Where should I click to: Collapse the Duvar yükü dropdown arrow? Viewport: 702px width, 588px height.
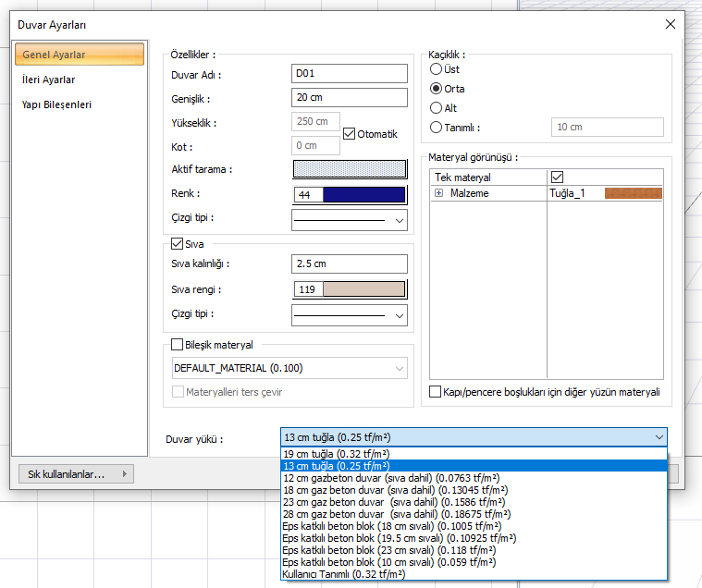[659, 437]
